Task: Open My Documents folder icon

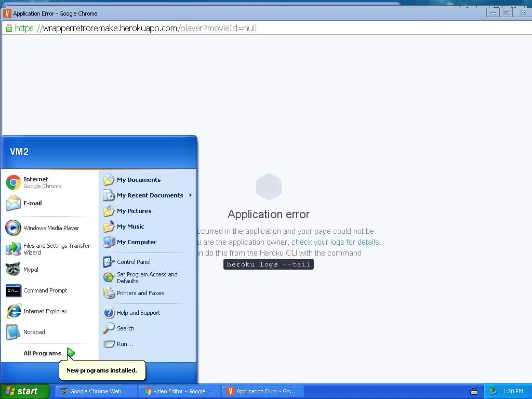Action: 109,179
